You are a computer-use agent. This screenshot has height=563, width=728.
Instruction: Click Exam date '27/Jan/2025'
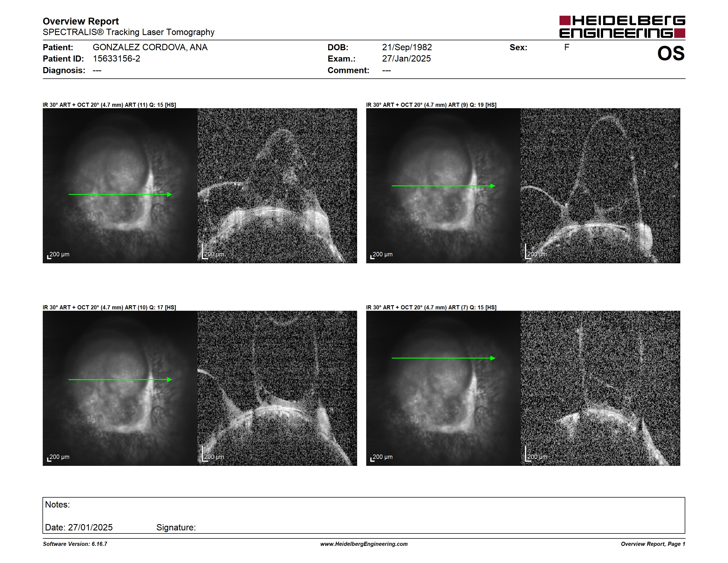point(406,59)
